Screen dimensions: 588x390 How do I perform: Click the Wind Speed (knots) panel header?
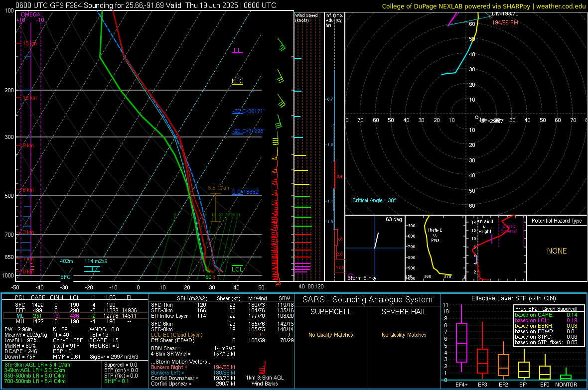(306, 17)
